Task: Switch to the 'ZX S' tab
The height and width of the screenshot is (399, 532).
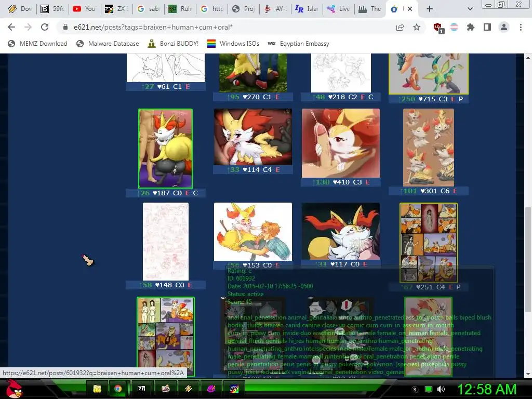Action: tap(116, 9)
